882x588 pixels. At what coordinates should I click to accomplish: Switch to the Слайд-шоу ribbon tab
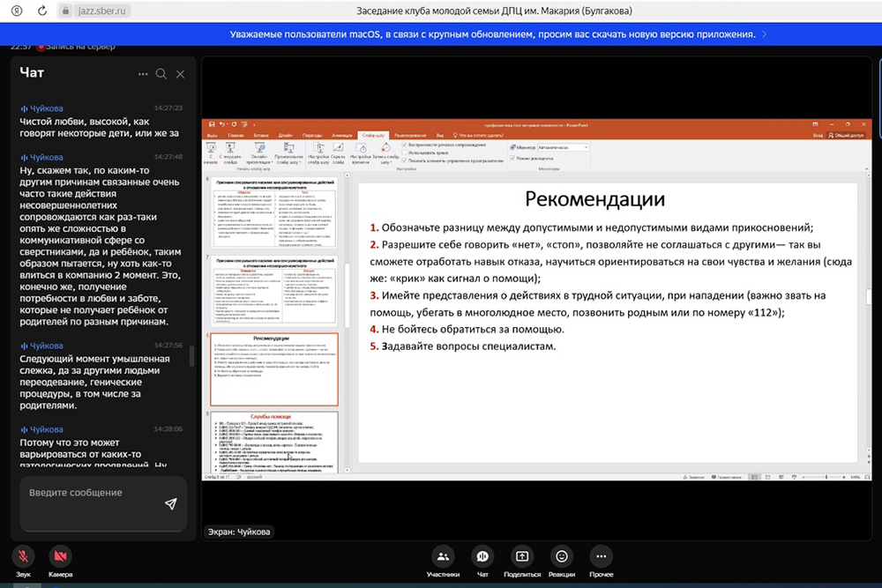click(x=371, y=135)
